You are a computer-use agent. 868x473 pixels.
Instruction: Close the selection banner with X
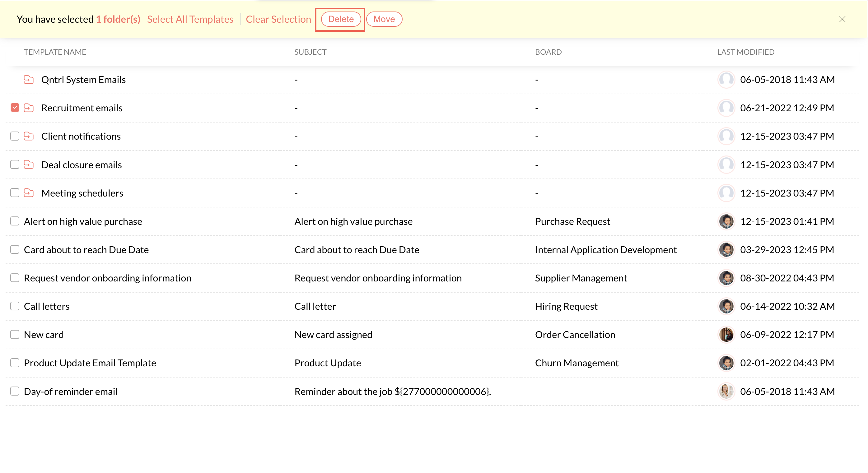[x=842, y=19]
